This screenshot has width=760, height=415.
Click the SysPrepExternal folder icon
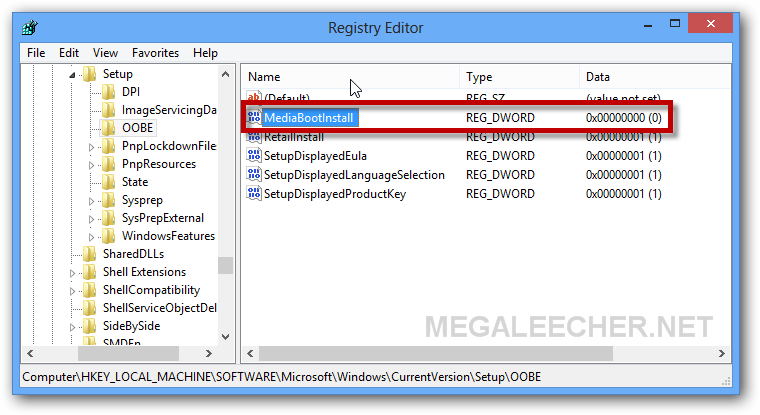pos(109,218)
